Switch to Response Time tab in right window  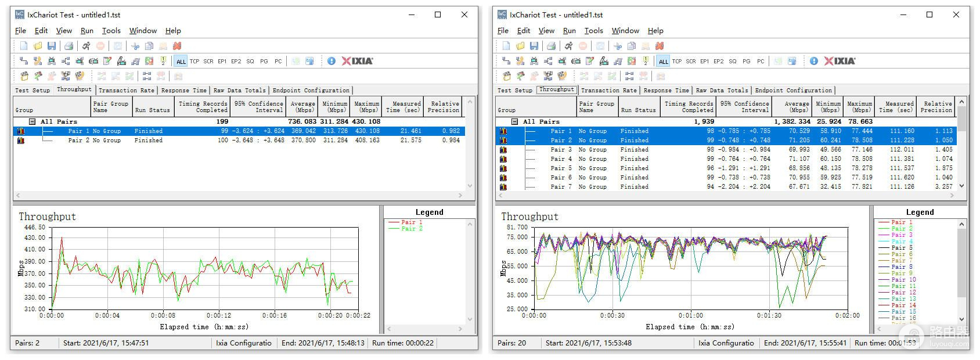[x=666, y=91]
